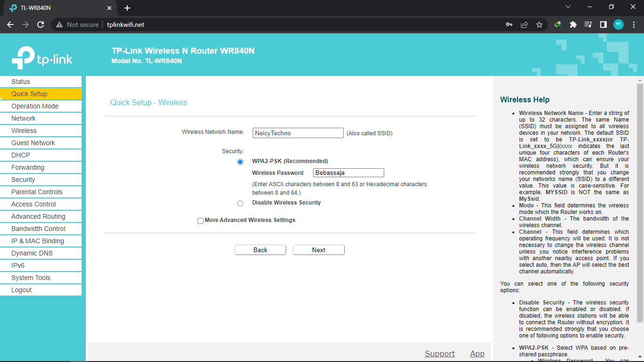The height and width of the screenshot is (362, 644).
Task: Select Disable Wireless Security radio button
Action: pos(240,203)
